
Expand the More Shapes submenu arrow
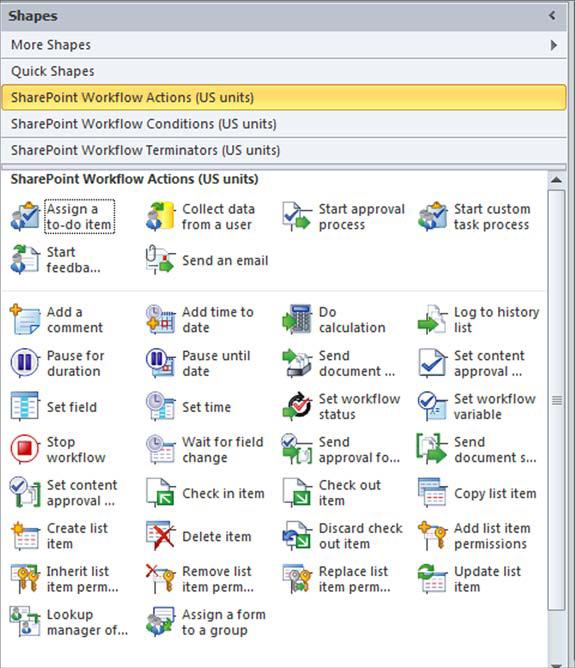[x=553, y=45]
